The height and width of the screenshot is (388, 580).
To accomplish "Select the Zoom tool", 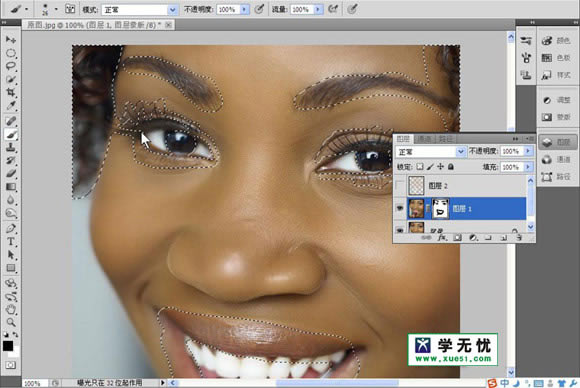I will coord(11,323).
